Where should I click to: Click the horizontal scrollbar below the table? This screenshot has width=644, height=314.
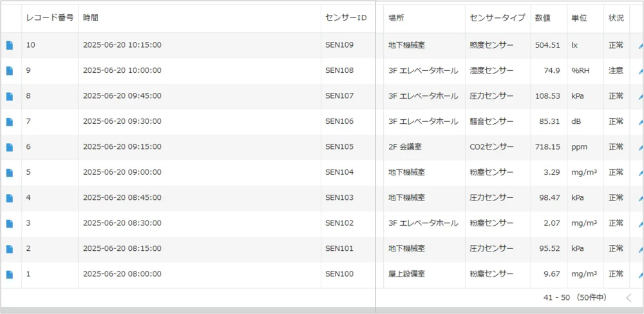pyautogui.click(x=322, y=310)
